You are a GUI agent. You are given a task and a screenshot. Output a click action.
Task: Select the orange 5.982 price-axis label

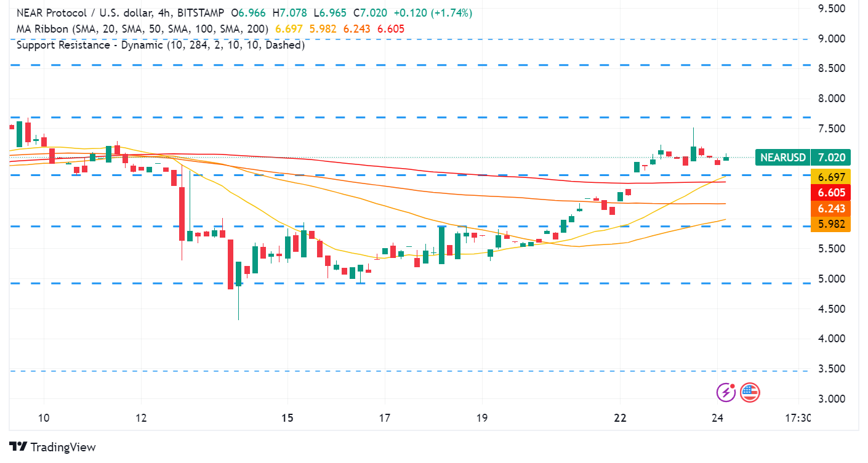point(831,224)
